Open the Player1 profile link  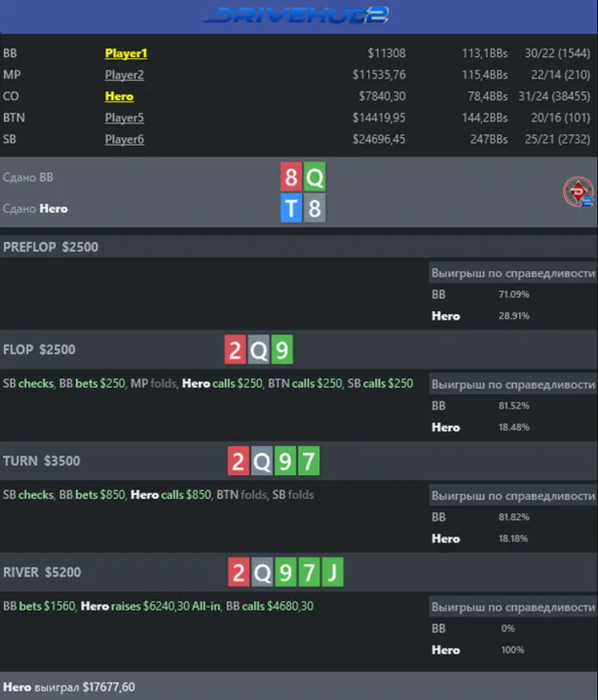[126, 54]
